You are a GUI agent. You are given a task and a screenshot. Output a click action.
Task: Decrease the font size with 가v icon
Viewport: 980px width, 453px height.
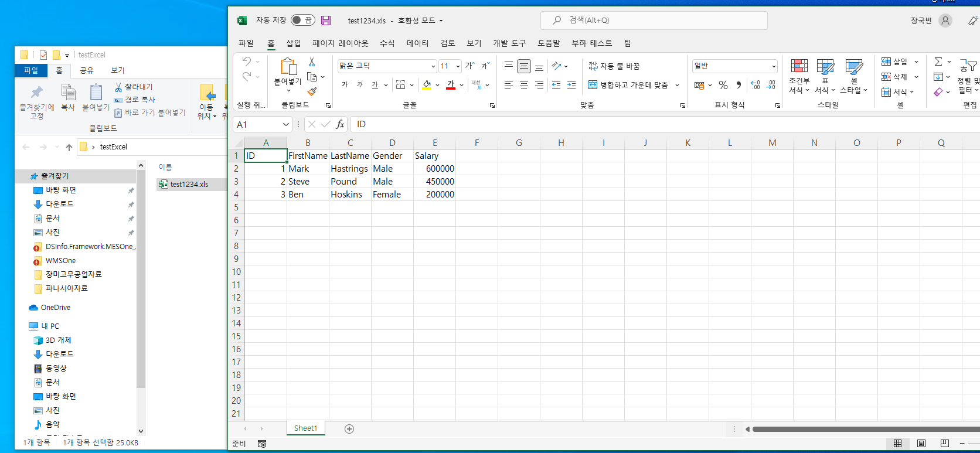click(x=485, y=66)
